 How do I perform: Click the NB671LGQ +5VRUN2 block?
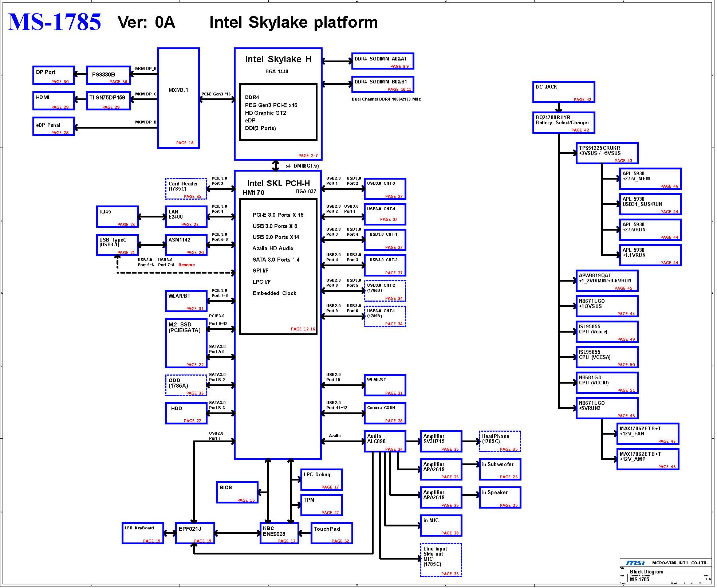point(607,408)
